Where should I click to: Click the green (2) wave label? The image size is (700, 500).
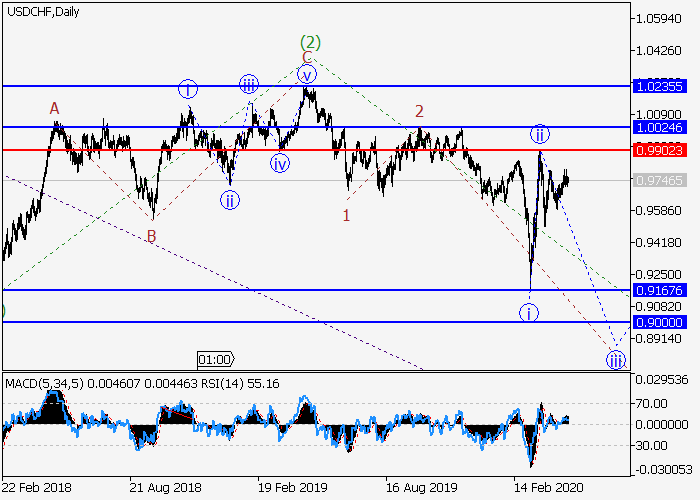(310, 42)
